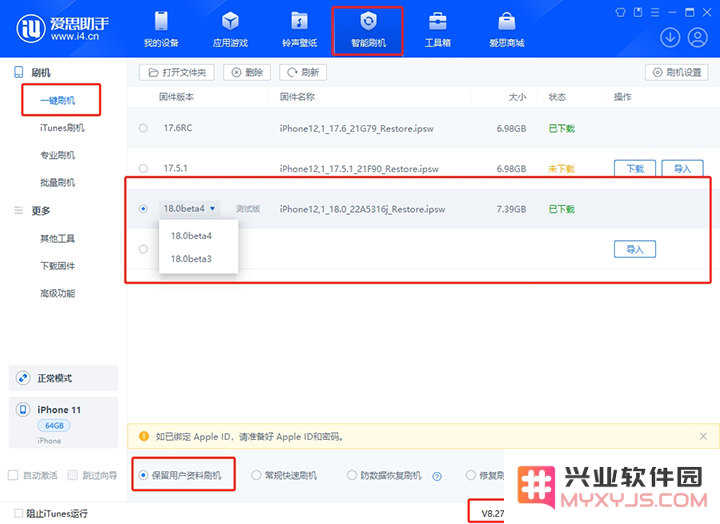Click the www.i4.cn website text
720x524 pixels.
[75, 36]
